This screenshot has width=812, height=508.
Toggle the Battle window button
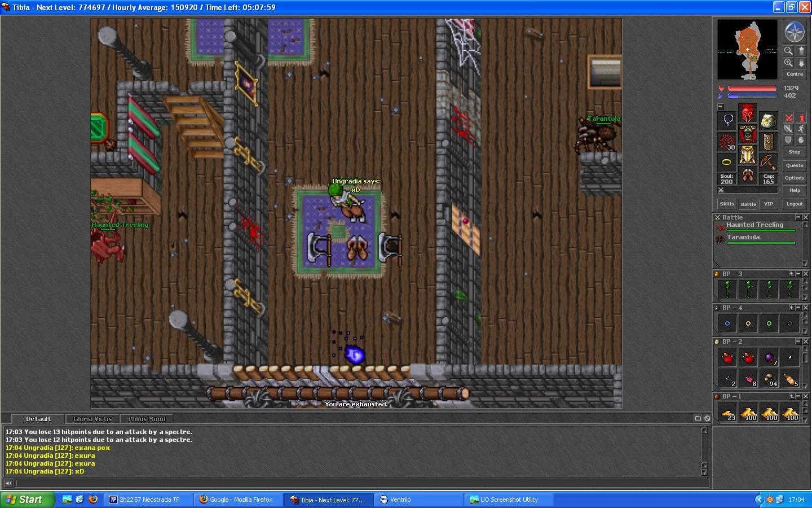click(x=748, y=204)
